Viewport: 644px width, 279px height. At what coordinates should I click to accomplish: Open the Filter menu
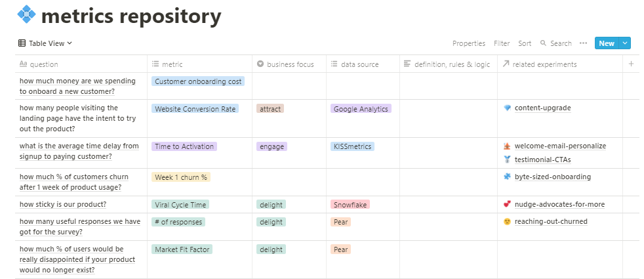pos(502,43)
